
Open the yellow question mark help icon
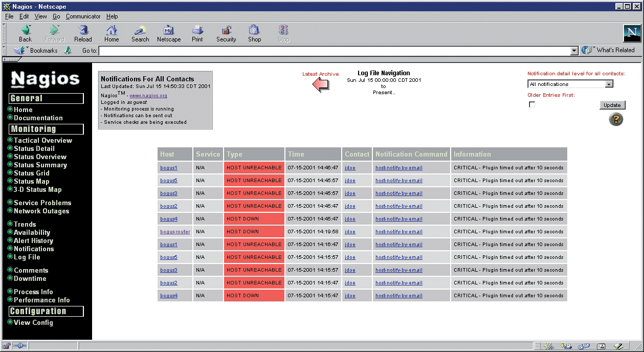(x=616, y=119)
